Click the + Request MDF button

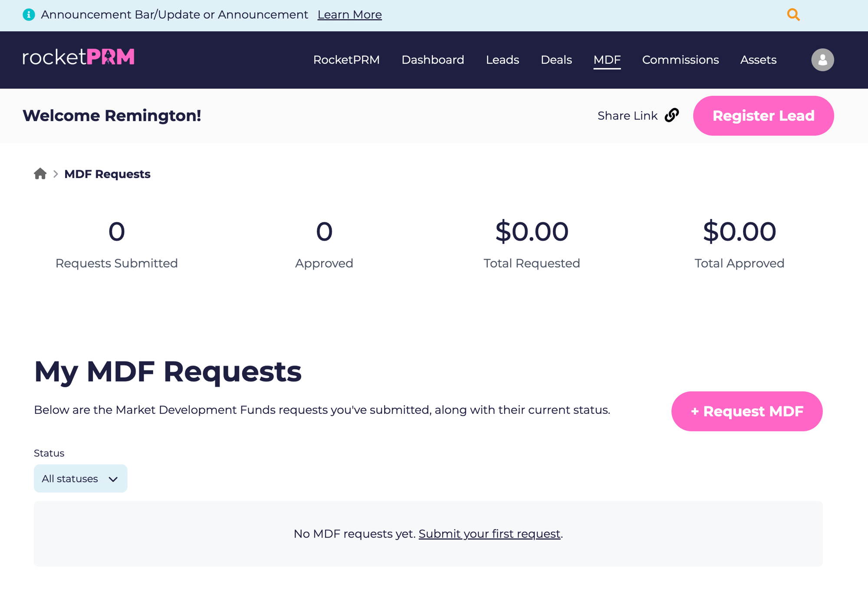(747, 411)
